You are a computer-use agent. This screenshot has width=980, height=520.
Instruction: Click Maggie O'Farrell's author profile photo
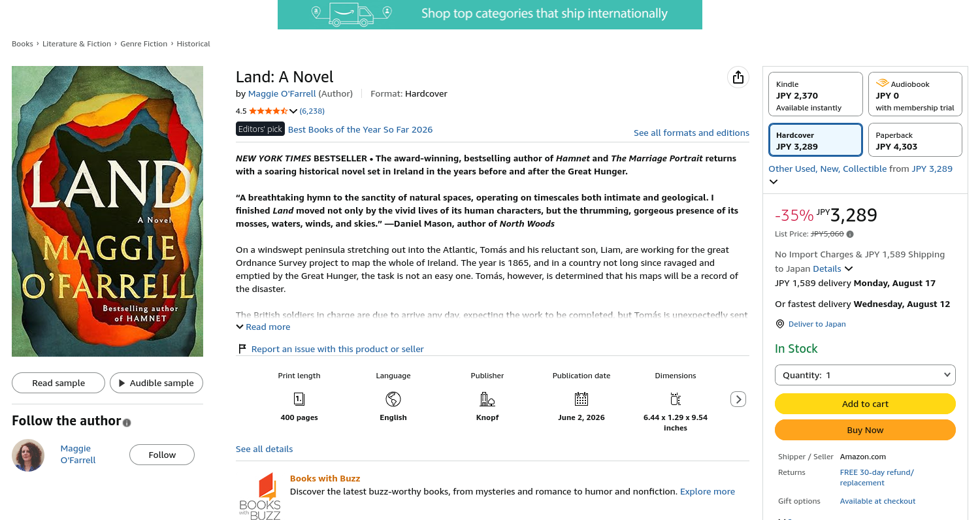[x=28, y=455]
